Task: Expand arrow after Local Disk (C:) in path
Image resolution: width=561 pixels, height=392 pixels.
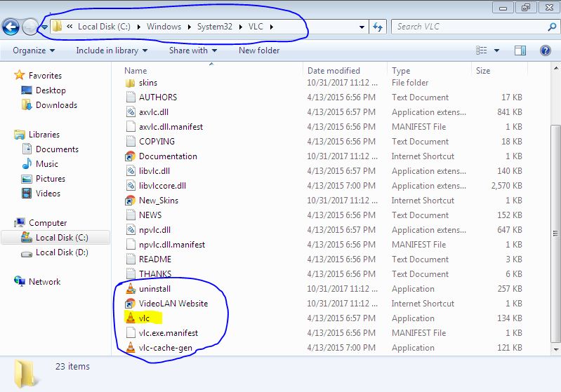Action: [138, 27]
